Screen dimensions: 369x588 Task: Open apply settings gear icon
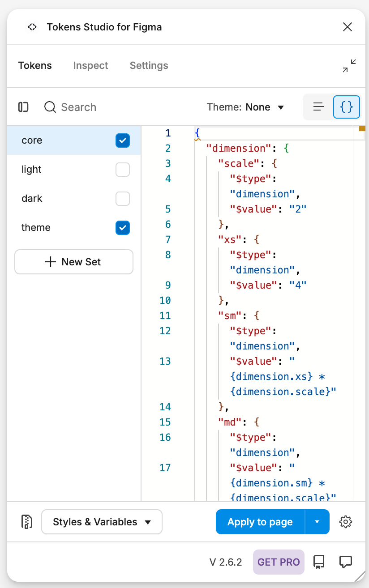point(346,522)
